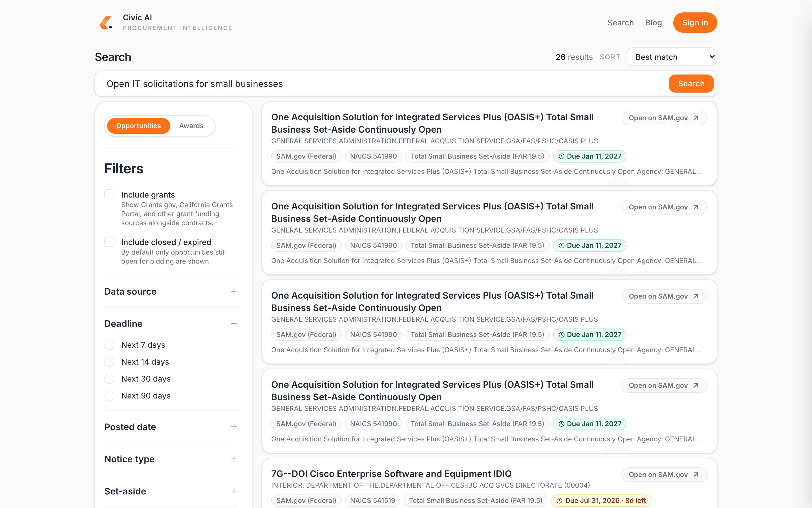The height and width of the screenshot is (508, 812).
Task: Click the fourth OASIS+ result title
Action: tap(432, 391)
